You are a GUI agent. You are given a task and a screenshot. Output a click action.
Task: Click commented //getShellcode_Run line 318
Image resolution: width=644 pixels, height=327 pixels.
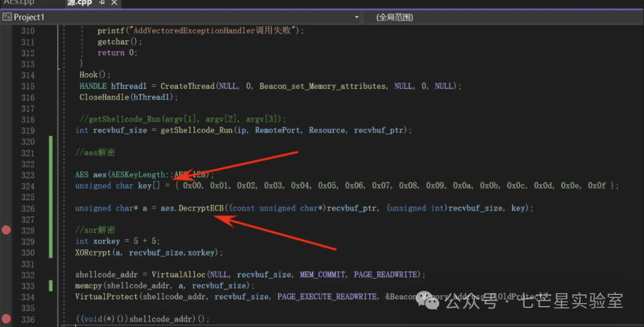point(183,119)
